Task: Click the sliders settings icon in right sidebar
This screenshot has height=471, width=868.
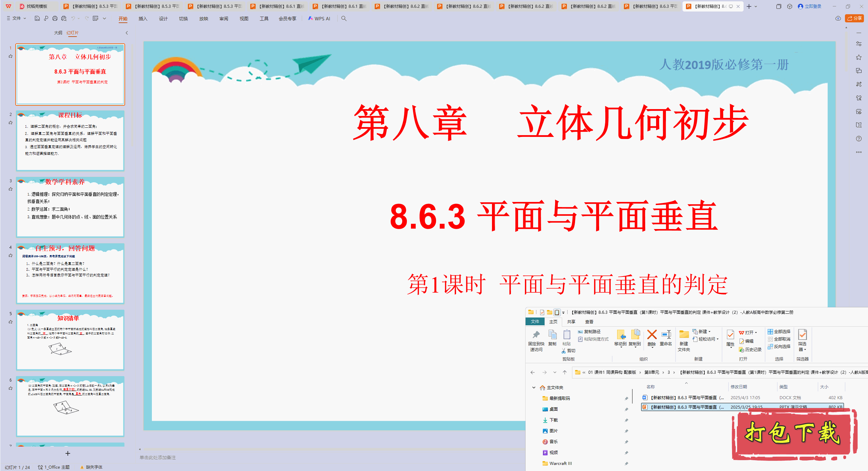Action: click(859, 44)
